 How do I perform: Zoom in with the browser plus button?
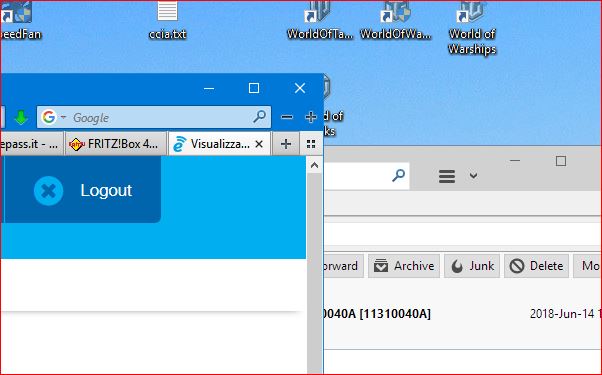tap(311, 117)
